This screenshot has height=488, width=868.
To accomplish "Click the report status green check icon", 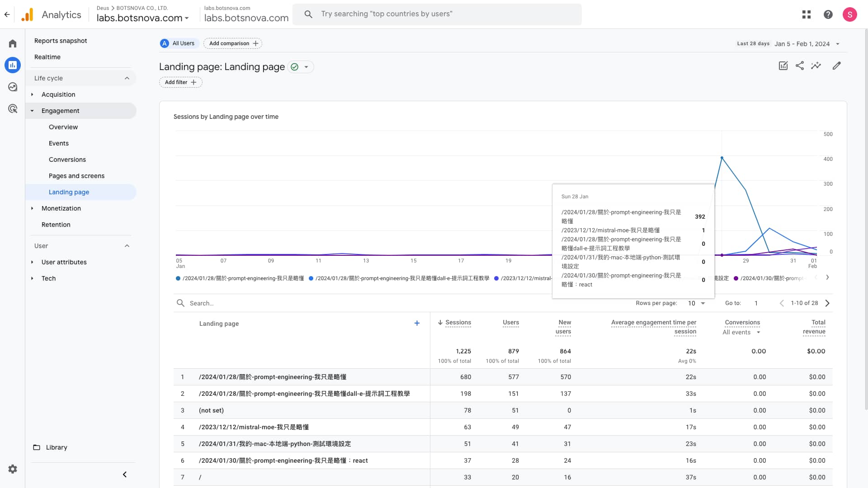I will coord(295,67).
